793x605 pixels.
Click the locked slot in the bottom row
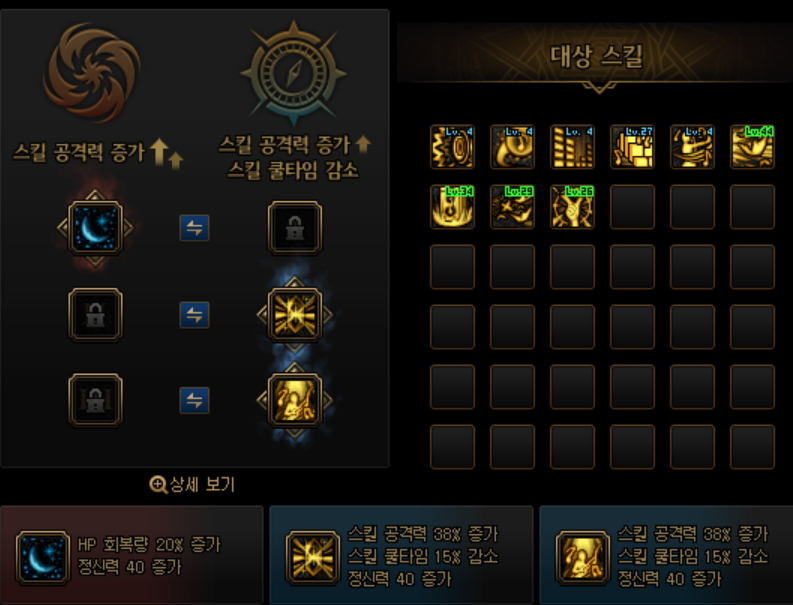click(95, 401)
